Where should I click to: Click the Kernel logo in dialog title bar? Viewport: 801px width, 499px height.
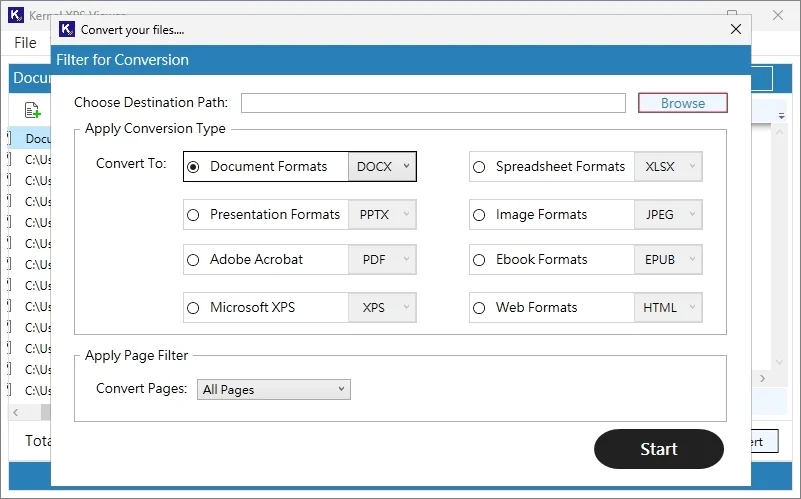(68, 30)
